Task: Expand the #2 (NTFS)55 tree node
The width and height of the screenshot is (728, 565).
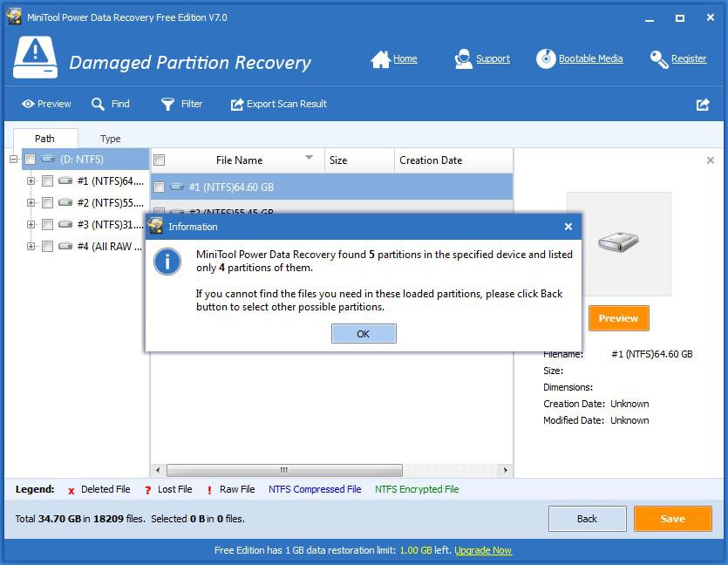Action: pos(31,202)
